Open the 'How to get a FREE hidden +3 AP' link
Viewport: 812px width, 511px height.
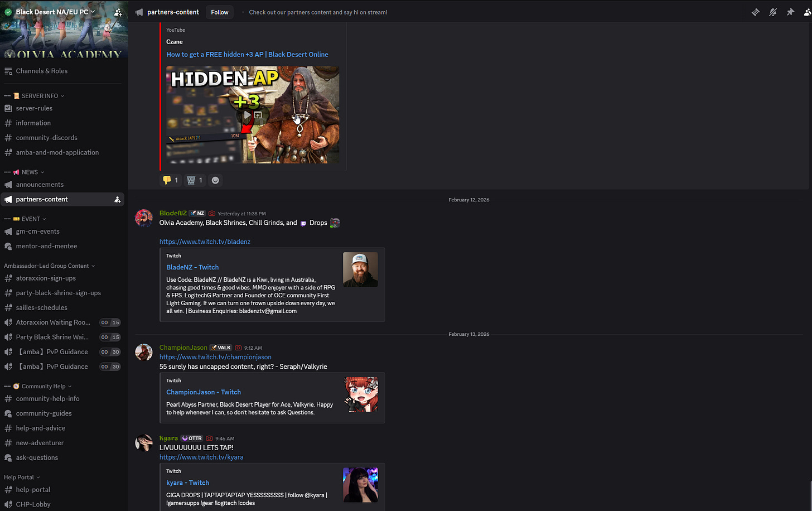click(247, 55)
